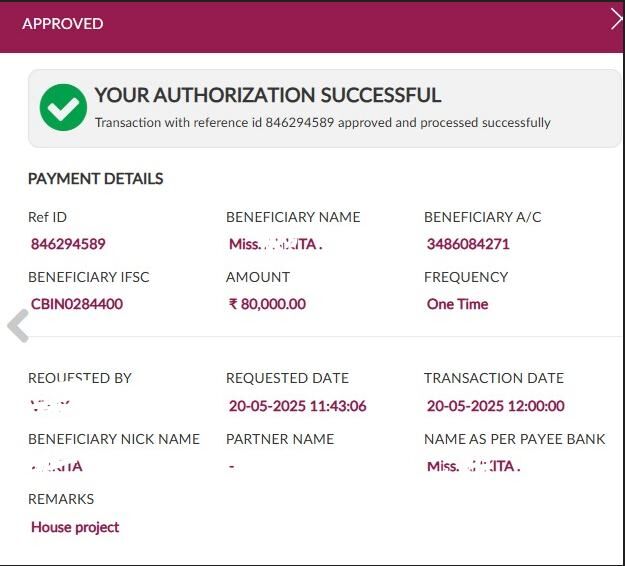
Task: Click the IFSC code CBIN0284400
Action: tap(77, 304)
